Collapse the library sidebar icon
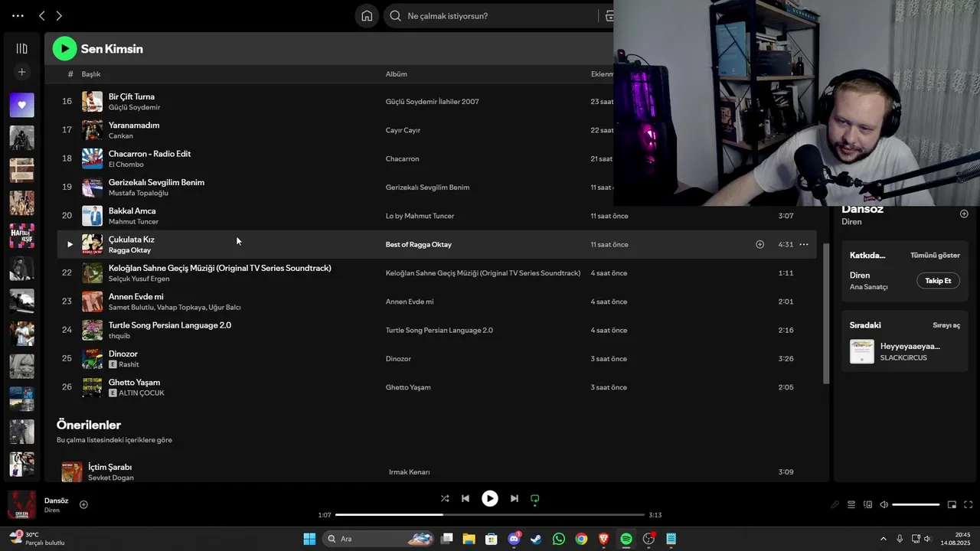 click(x=21, y=48)
